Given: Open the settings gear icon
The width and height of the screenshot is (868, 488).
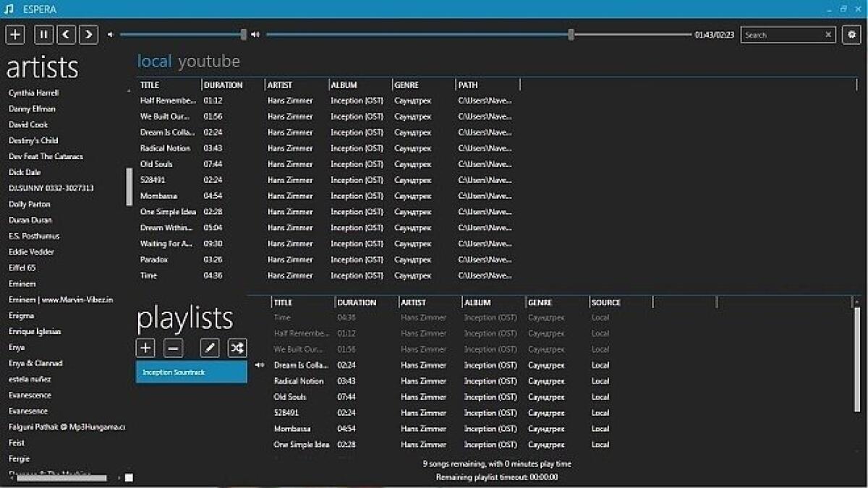Looking at the screenshot, I should coord(853,34).
